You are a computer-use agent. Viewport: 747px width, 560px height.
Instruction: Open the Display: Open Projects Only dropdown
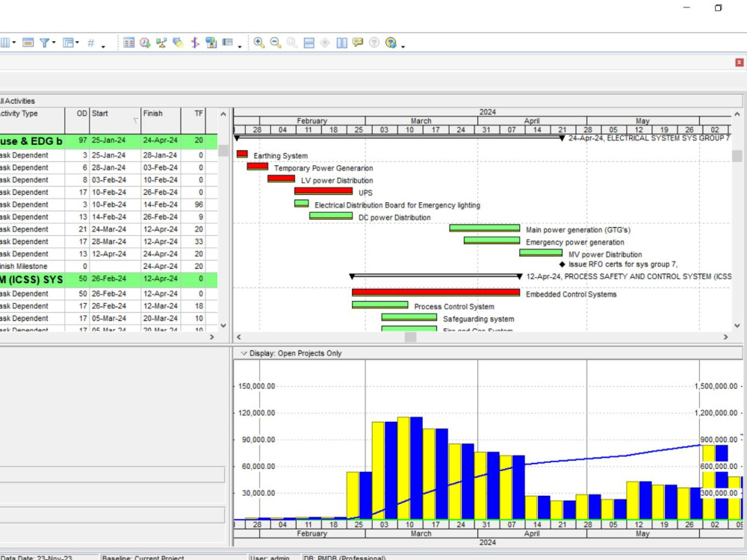[243, 353]
